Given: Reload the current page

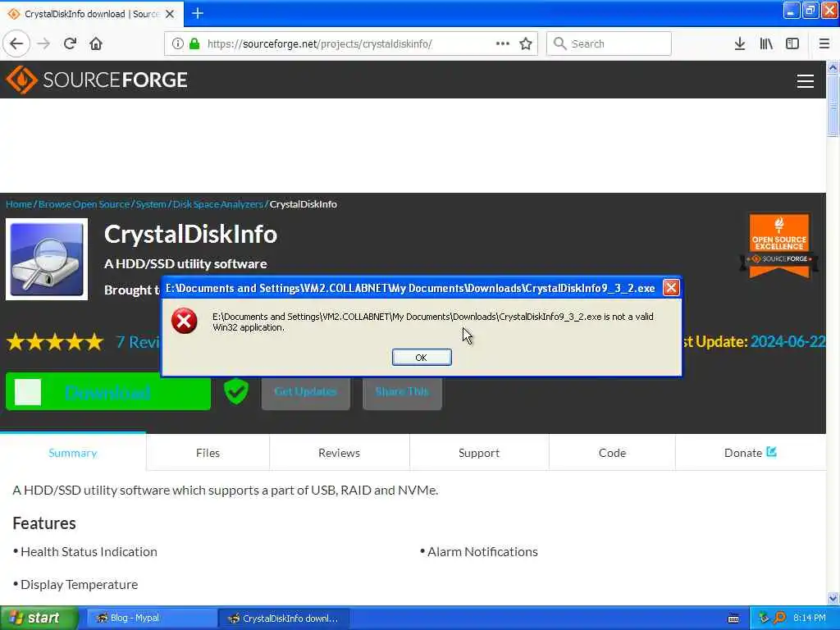Looking at the screenshot, I should pos(70,43).
